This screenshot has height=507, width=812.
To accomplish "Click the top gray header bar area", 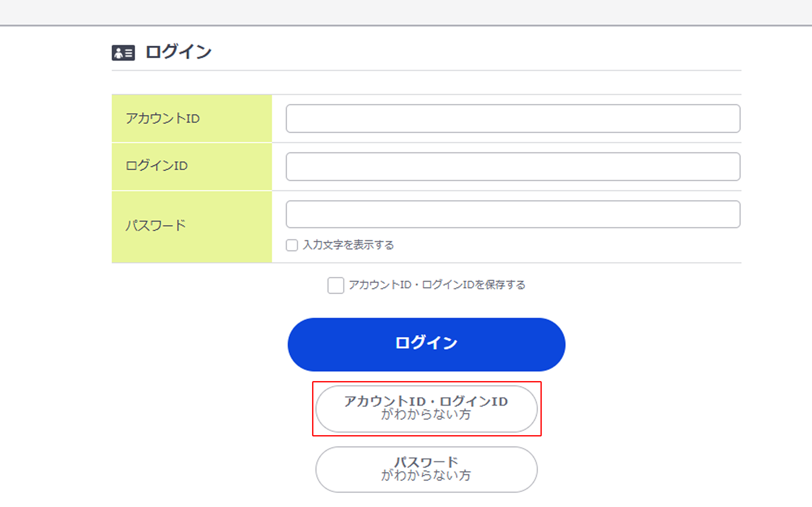I will [x=406, y=12].
